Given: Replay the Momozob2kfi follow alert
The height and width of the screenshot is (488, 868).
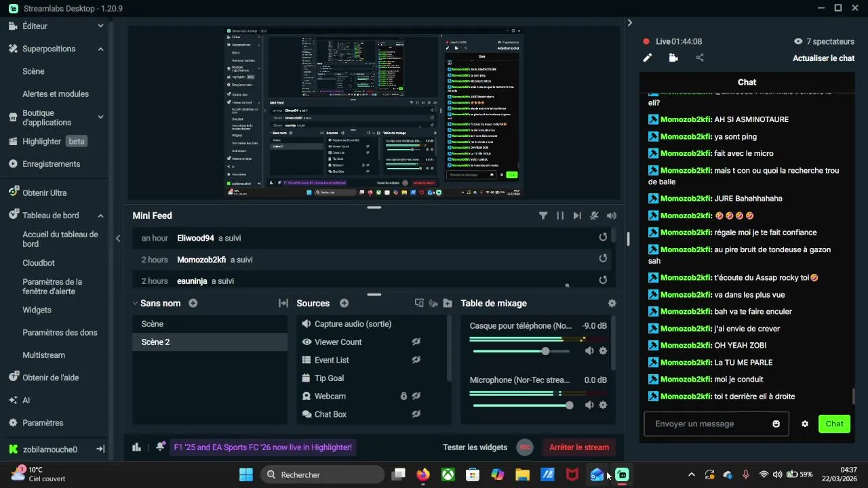Looking at the screenshot, I should click(603, 258).
